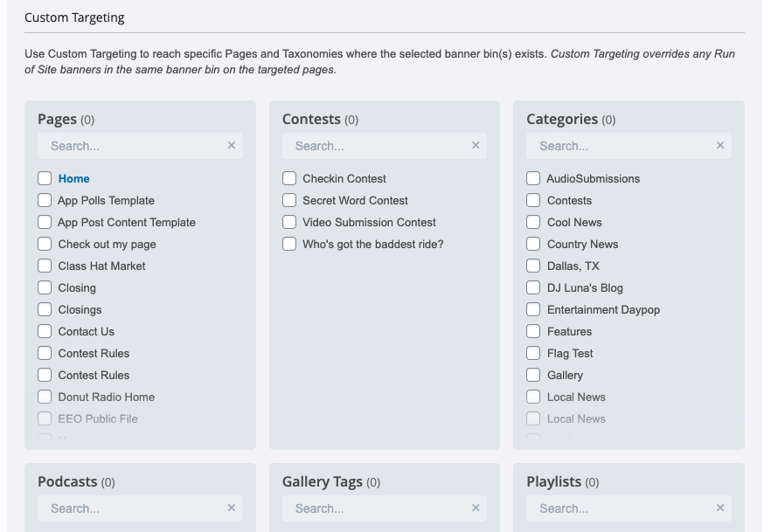771x532 pixels.
Task: Tick the DJ Luna's Blog checkbox
Action: [533, 288]
